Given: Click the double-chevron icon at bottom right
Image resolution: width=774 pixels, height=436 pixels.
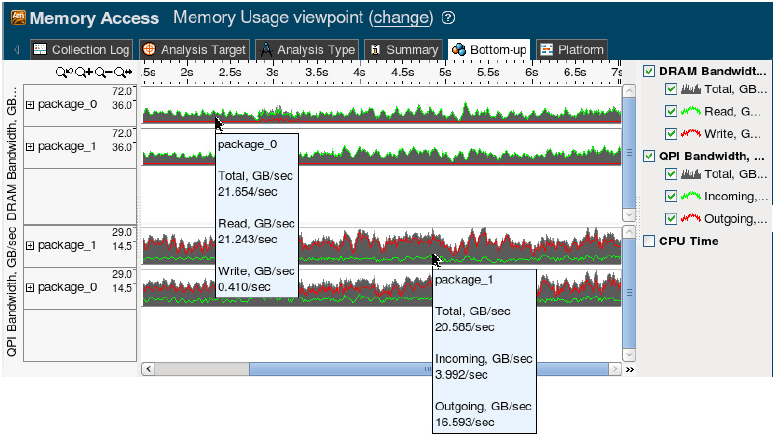Looking at the screenshot, I should click(629, 369).
